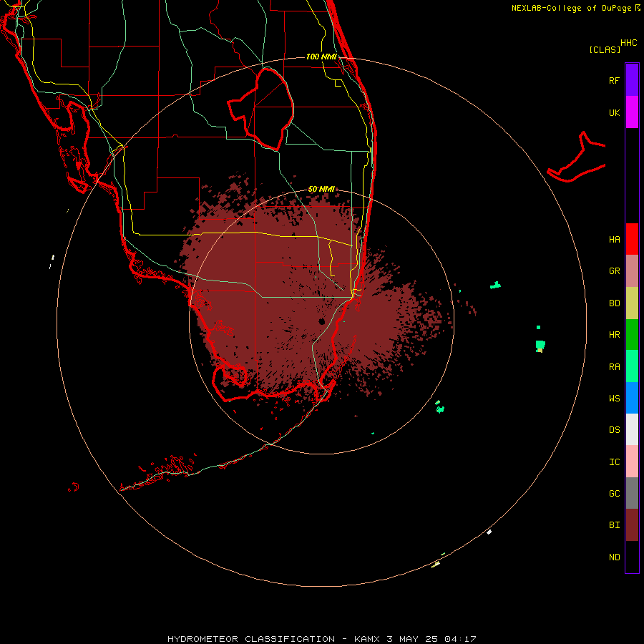Click the 'HYDROMETEOR CLASSIFICATION' title text
This screenshot has height=644, width=644.
coord(251,639)
